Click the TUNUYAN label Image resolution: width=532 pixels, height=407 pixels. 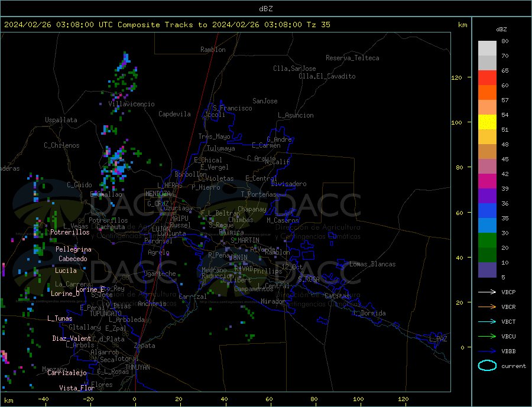click(137, 367)
